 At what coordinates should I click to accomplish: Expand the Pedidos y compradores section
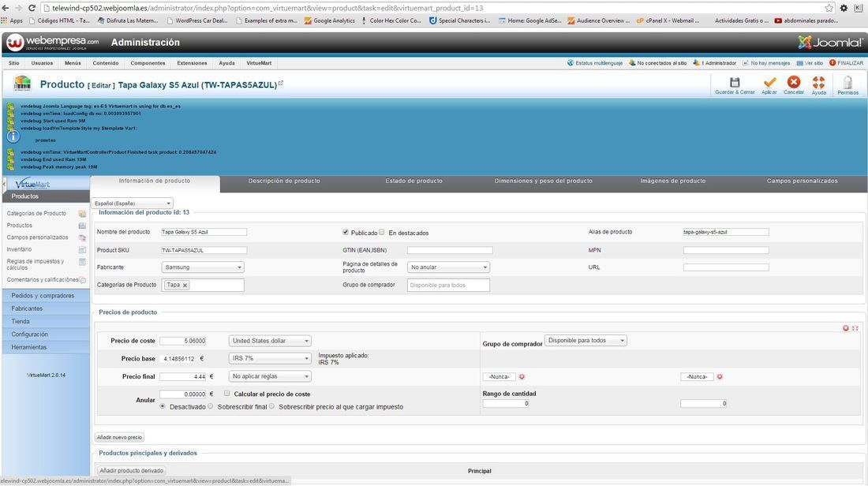[x=46, y=296]
